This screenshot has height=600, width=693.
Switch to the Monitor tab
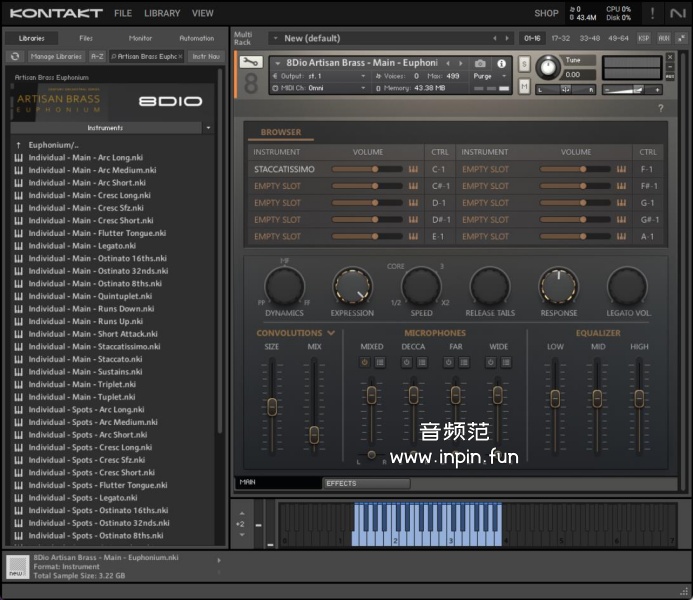pyautogui.click(x=141, y=38)
